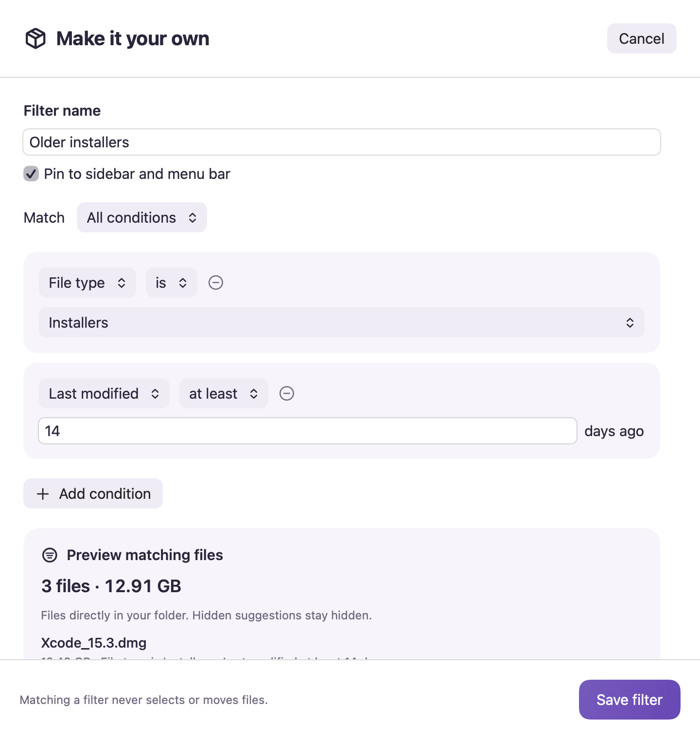Save the filter
Viewport: 700px width, 739px height.
click(630, 700)
